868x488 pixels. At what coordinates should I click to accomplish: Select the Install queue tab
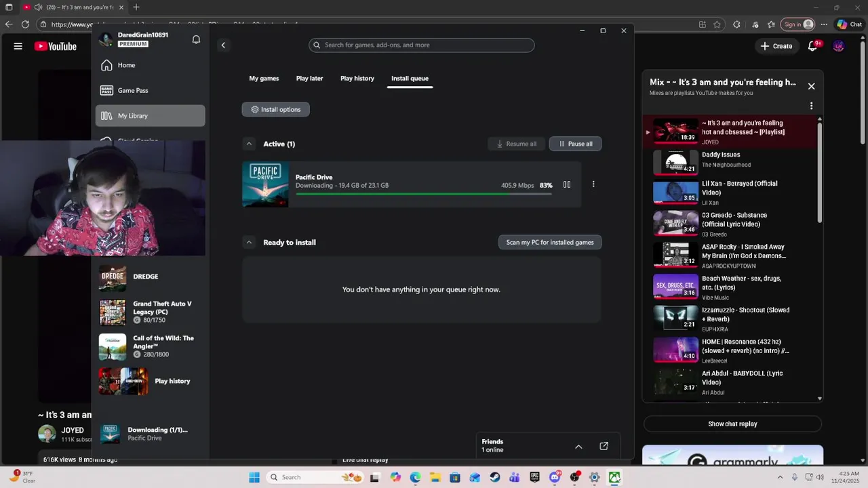click(410, 79)
